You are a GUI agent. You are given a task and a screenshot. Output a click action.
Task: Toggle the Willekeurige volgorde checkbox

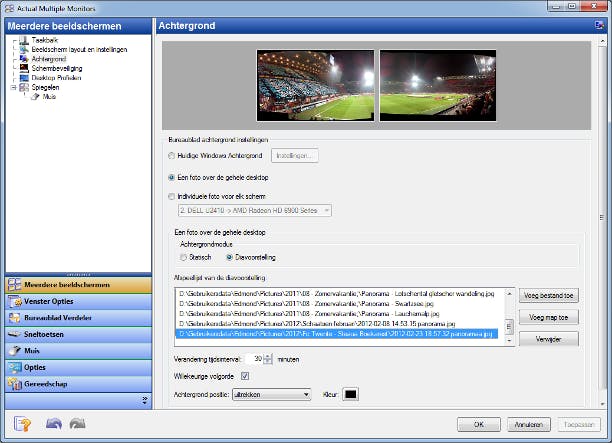(x=245, y=376)
